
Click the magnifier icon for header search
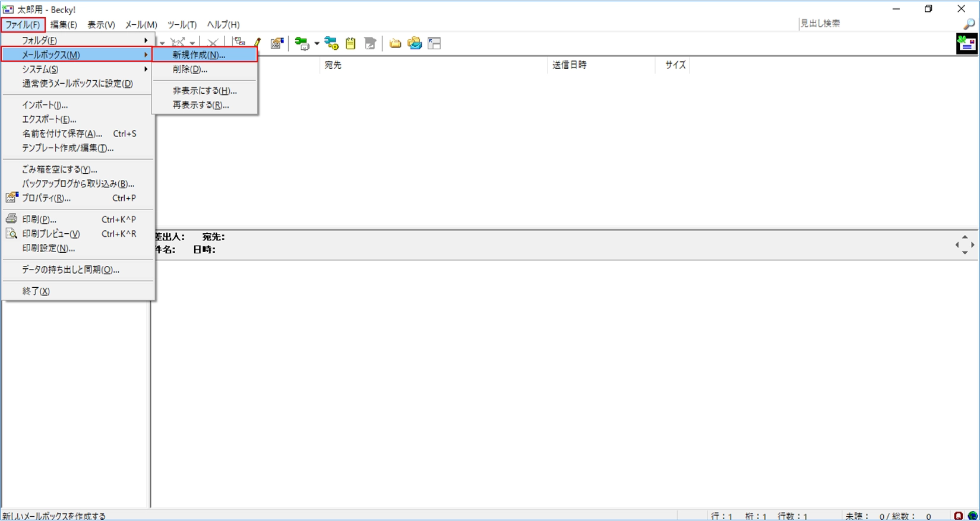tap(969, 24)
